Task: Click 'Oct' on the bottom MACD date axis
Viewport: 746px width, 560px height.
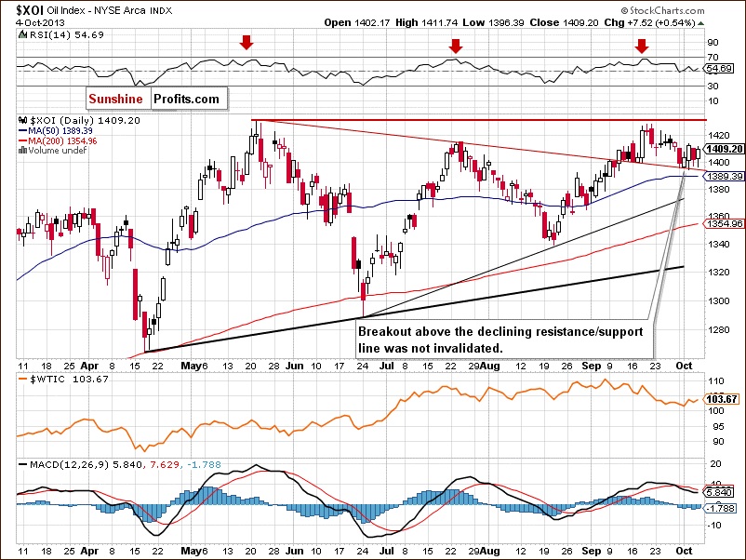Action: (x=685, y=551)
